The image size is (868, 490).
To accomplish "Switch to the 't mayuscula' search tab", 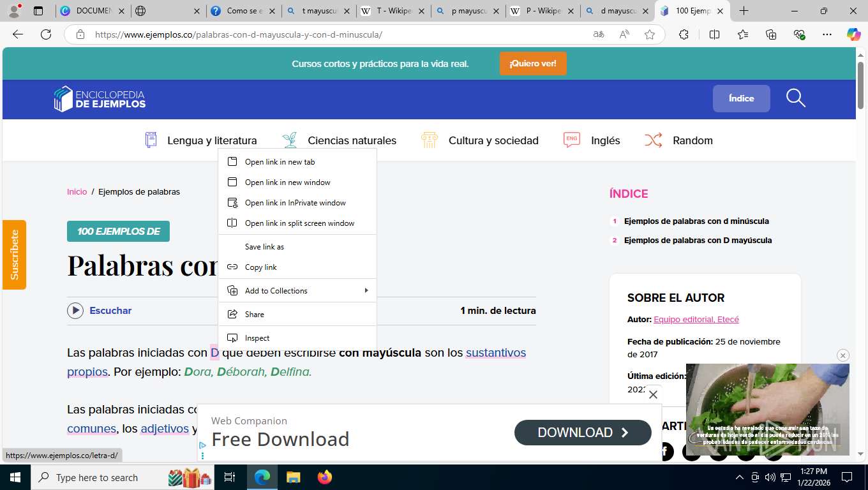I will pos(318,11).
